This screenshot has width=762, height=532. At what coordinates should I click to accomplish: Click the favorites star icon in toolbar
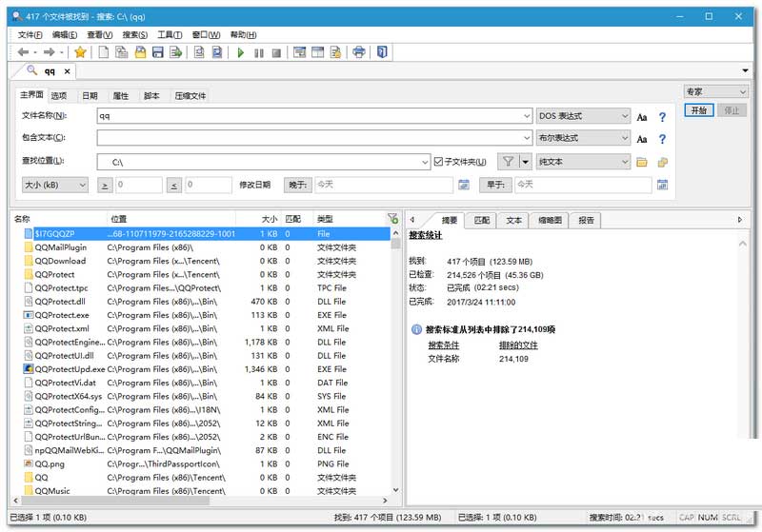[81, 52]
